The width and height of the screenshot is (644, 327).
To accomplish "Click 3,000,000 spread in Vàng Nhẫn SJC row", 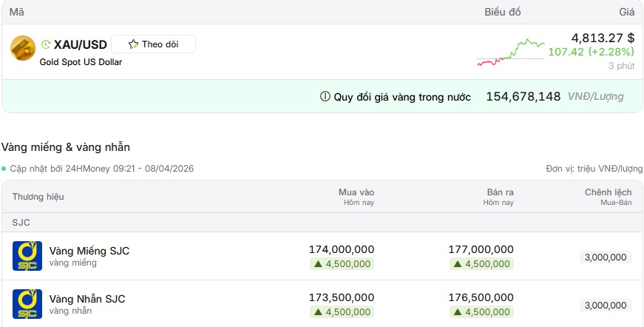I will (606, 306).
